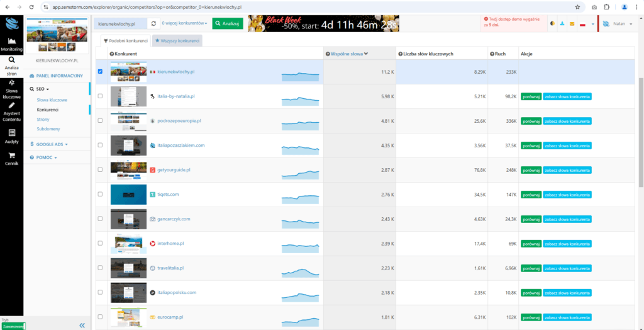
Task: Click the blue download icon in header
Action: pyautogui.click(x=562, y=24)
